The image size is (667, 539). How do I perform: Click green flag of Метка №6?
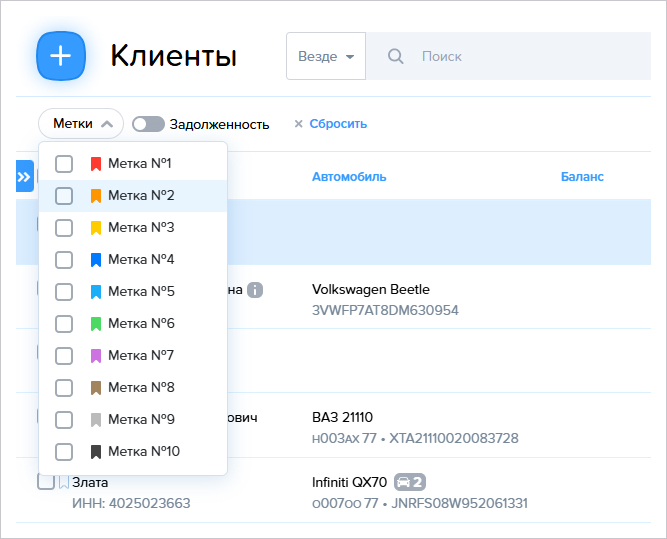pos(96,324)
